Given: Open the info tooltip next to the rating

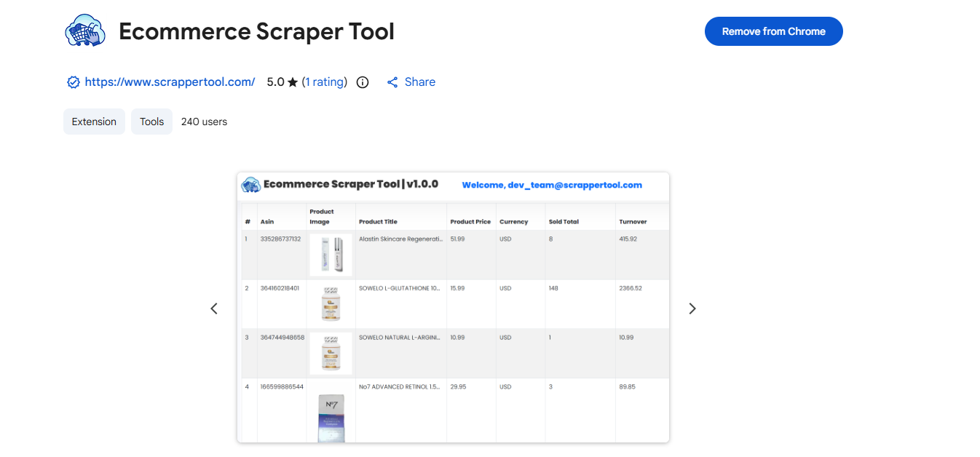Looking at the screenshot, I should [x=362, y=82].
